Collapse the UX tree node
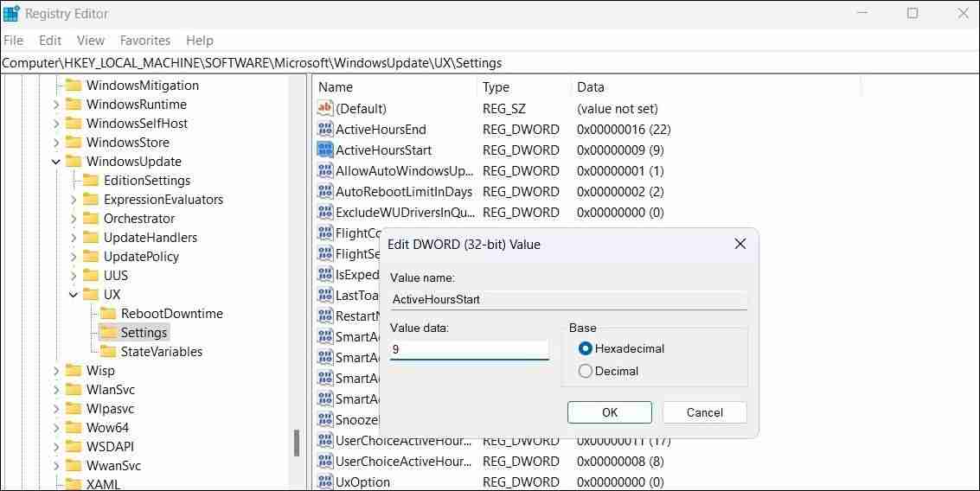Viewport: 980px width, 491px height. click(74, 295)
